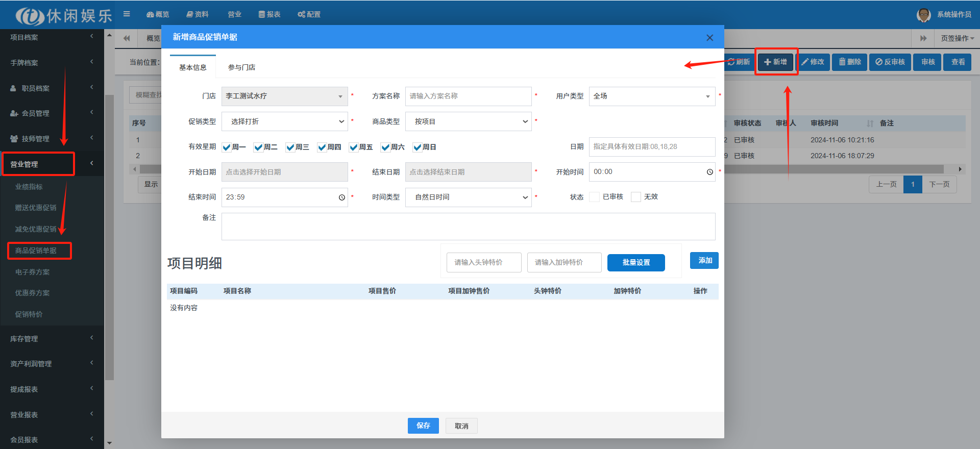Click the double-left arrow tab scroll icon
Screen dimensions: 980x449
pos(127,38)
